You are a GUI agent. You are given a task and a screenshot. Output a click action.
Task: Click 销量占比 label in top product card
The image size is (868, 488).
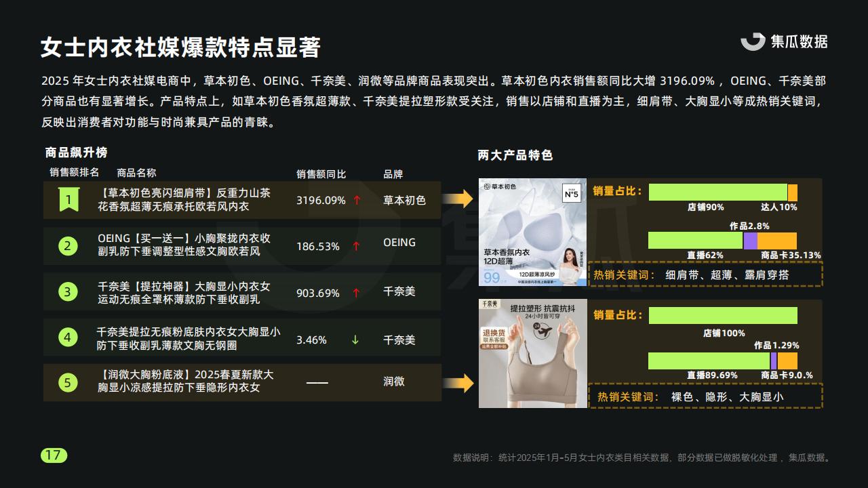click(618, 191)
